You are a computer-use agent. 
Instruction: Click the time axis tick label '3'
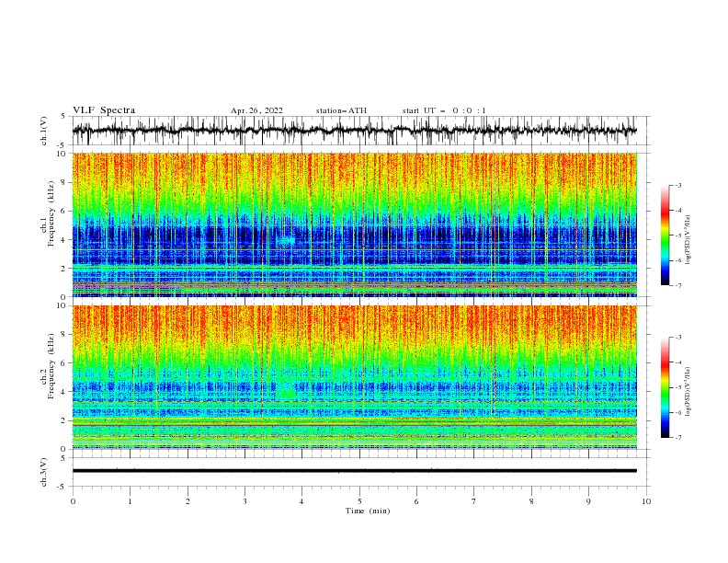[x=245, y=501]
